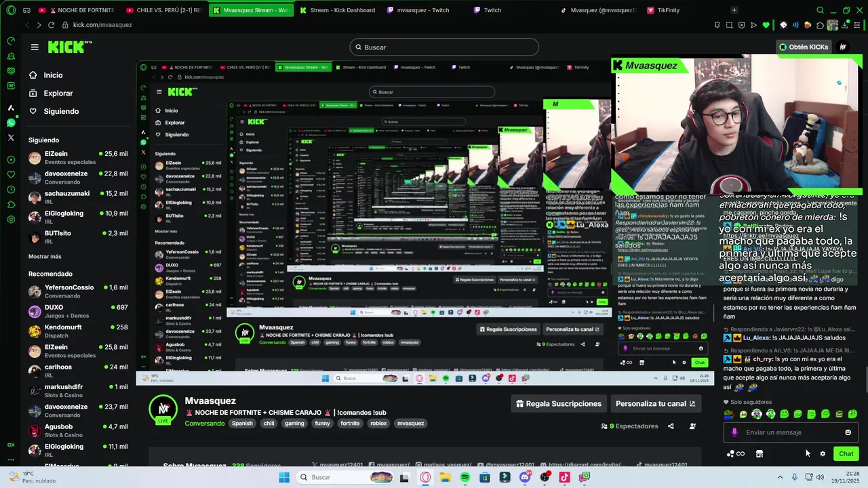Screen dimensions: 868x488
Task: Open the Kick shop icon below chat
Action: [759, 453]
